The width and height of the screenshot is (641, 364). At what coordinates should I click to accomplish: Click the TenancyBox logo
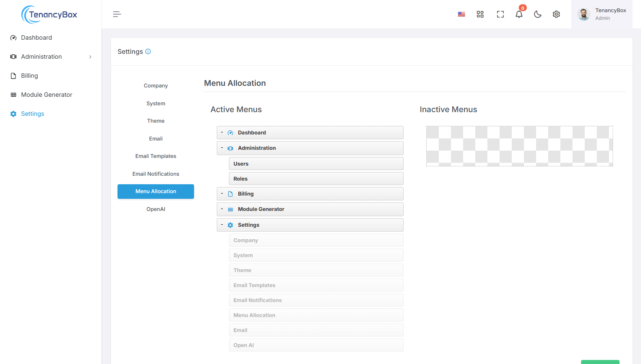pyautogui.click(x=49, y=15)
